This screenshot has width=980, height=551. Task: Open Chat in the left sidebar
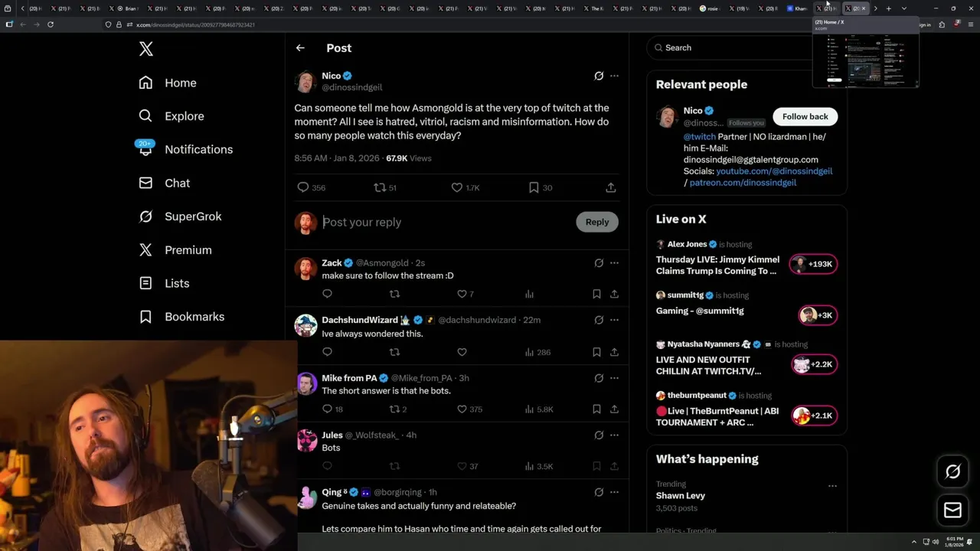tap(165, 183)
